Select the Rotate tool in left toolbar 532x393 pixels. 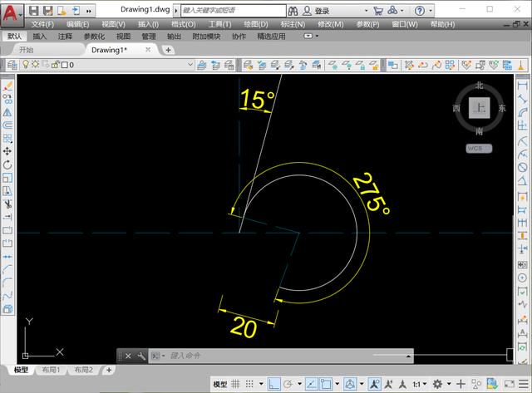(7, 165)
